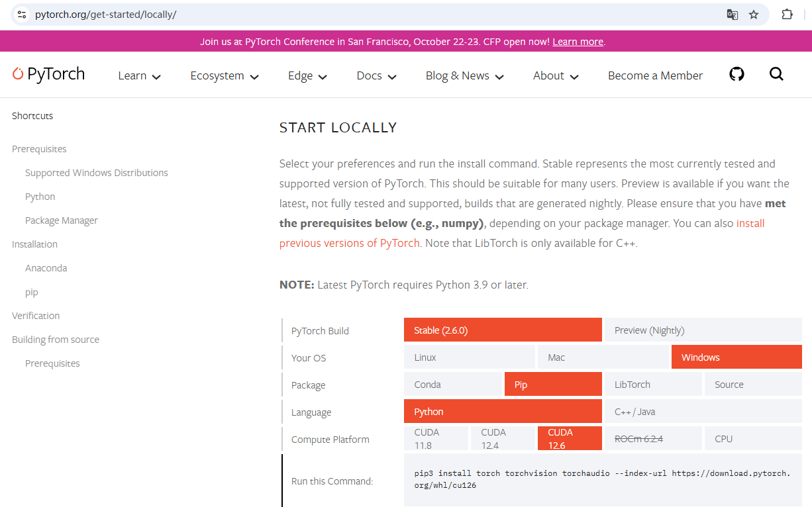Go to the Package Manager shortcut
Image resolution: width=812 pixels, height=515 pixels.
(x=62, y=220)
